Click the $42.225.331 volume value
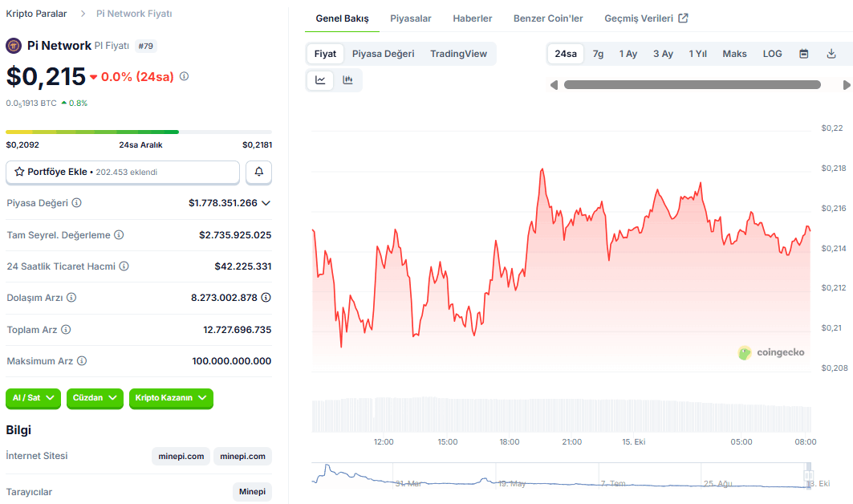The image size is (853, 504). tap(243, 266)
